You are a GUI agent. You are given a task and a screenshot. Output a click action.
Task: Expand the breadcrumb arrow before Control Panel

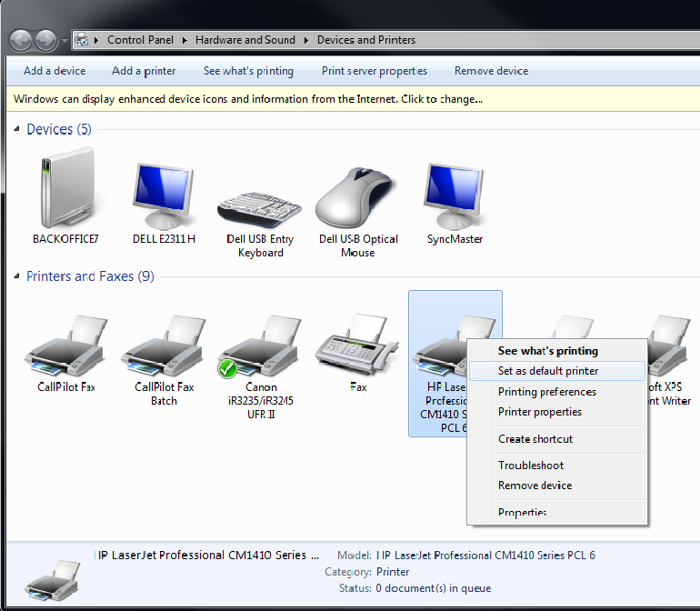coord(96,40)
